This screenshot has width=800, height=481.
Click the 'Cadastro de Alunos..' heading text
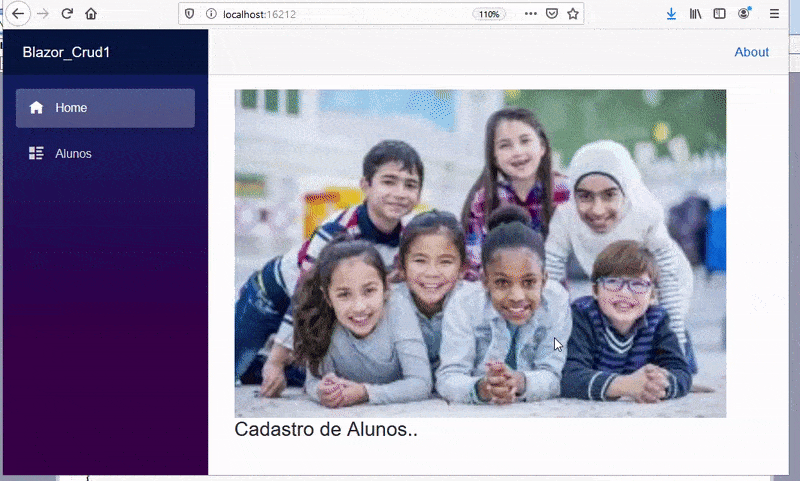tap(326, 429)
